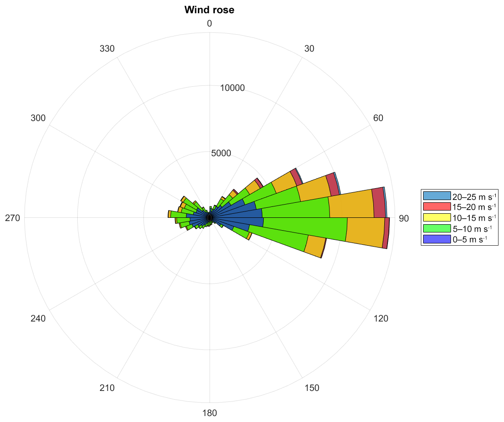Image resolution: width=504 pixels, height=422 pixels.
Task: Click the blue 20–25 m/s legend swatch
Action: (437, 196)
